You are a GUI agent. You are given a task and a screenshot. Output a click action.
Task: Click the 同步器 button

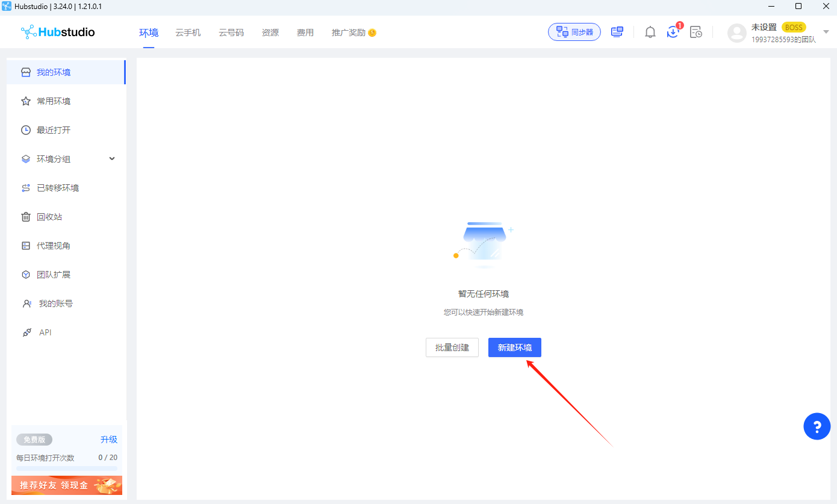tap(574, 32)
